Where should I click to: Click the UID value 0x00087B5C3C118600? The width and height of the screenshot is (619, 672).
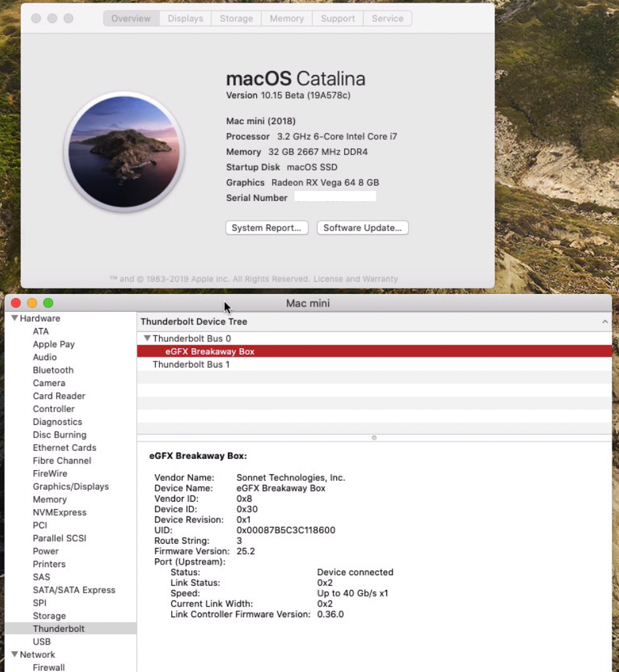285,530
